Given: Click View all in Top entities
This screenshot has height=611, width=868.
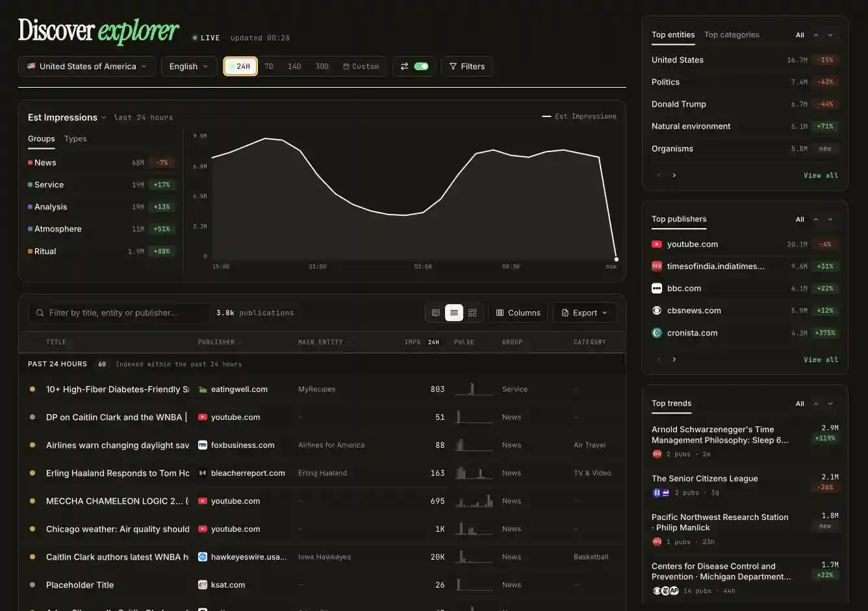Looking at the screenshot, I should point(821,175).
